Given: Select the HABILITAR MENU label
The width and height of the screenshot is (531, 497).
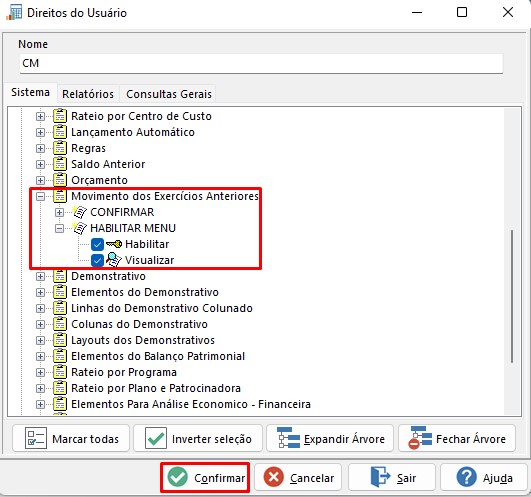Looking at the screenshot, I should pos(133,228).
